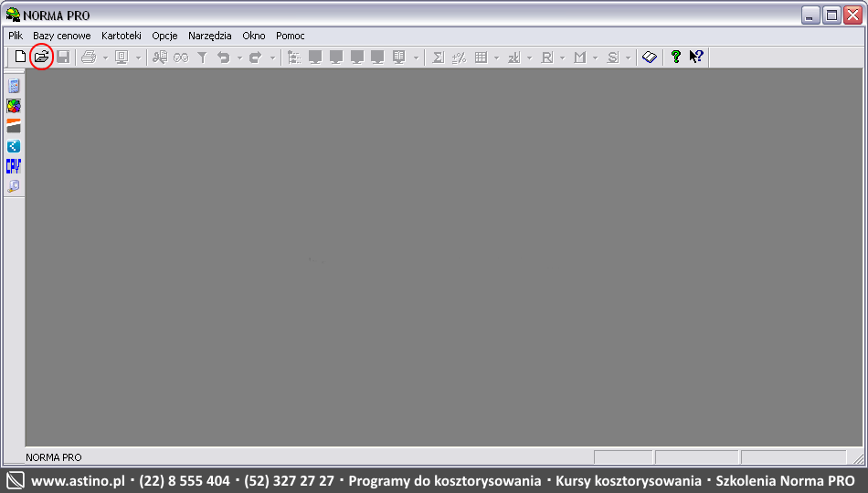Expand the undo history dropdown arrow
868x493 pixels.
point(239,58)
